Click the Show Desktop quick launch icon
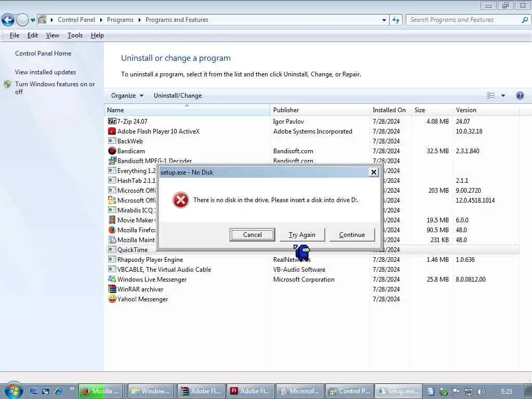This screenshot has height=399, width=532. coord(33,391)
